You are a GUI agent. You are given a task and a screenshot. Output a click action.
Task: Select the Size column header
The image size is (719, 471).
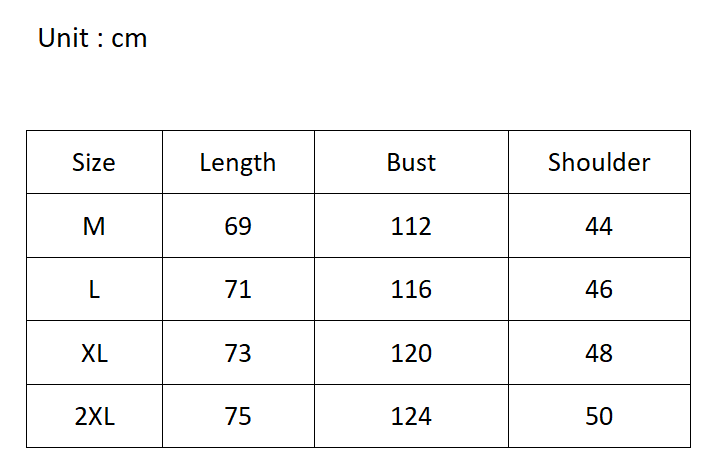(x=94, y=163)
